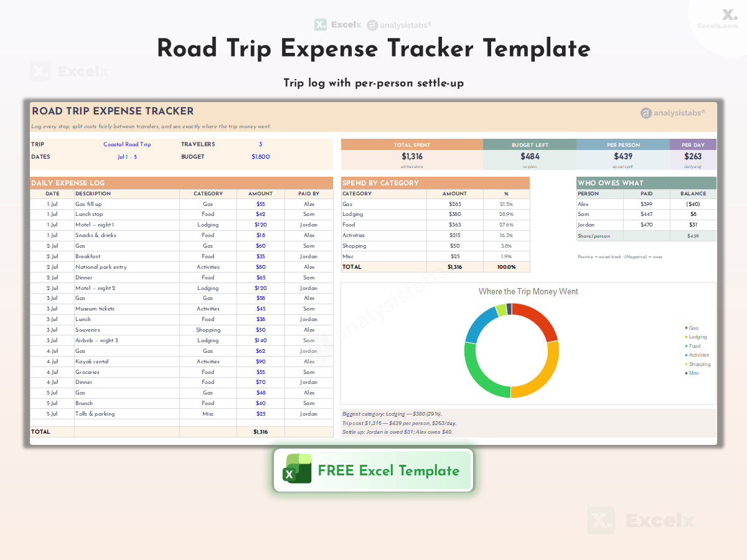Select Sam's paid amount '$447'

click(647, 214)
